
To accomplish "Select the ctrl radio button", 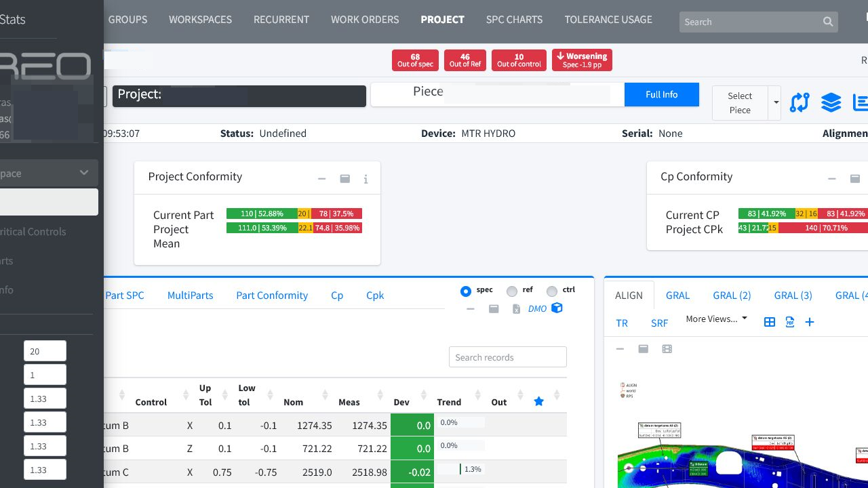I will pyautogui.click(x=552, y=291).
